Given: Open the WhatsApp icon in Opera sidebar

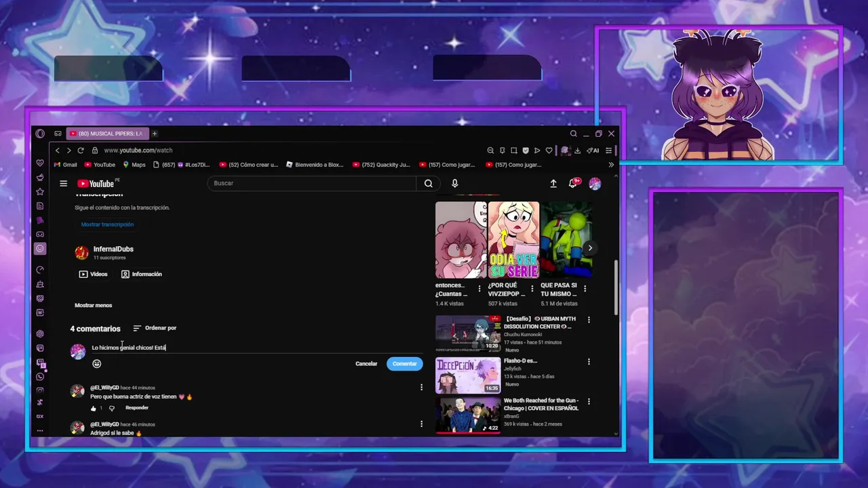Looking at the screenshot, I should pyautogui.click(x=40, y=376).
